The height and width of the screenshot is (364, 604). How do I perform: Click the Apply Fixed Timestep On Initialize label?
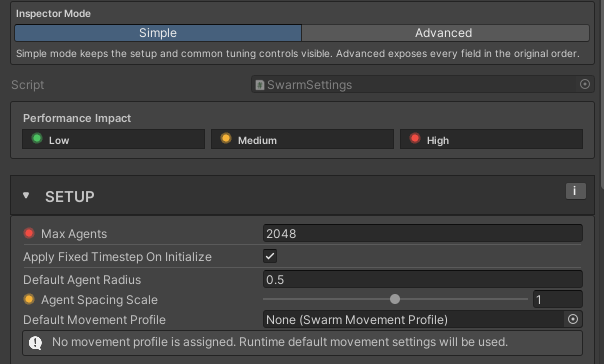pyautogui.click(x=117, y=257)
